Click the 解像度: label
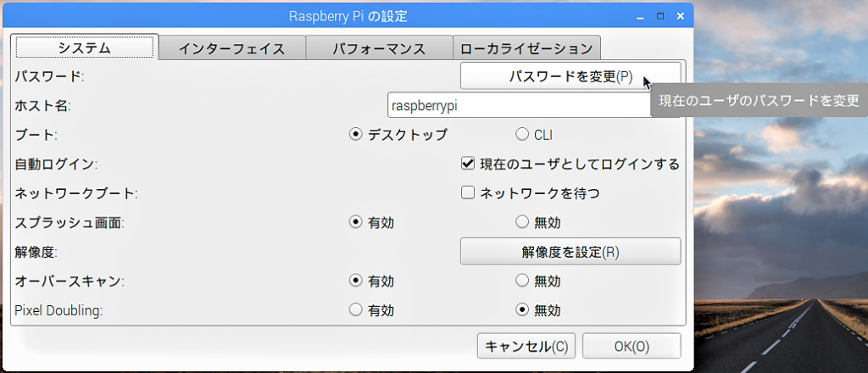Screen dimensions: 868x373 (x=36, y=252)
